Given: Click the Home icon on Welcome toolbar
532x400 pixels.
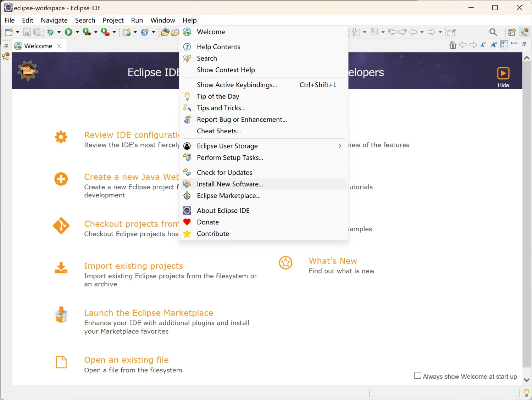Looking at the screenshot, I should [453, 45].
